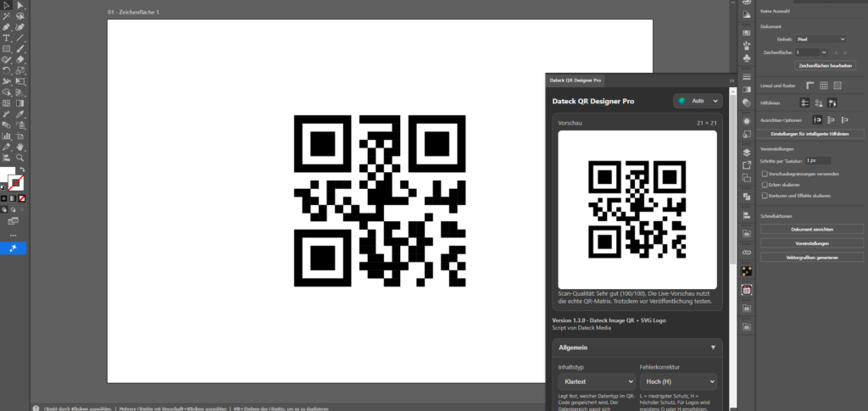Select the Hand tool
868x411 pixels.
(20, 147)
